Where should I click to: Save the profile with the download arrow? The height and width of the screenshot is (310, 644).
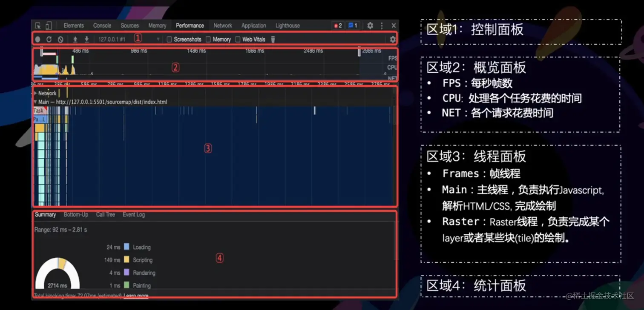[86, 39]
